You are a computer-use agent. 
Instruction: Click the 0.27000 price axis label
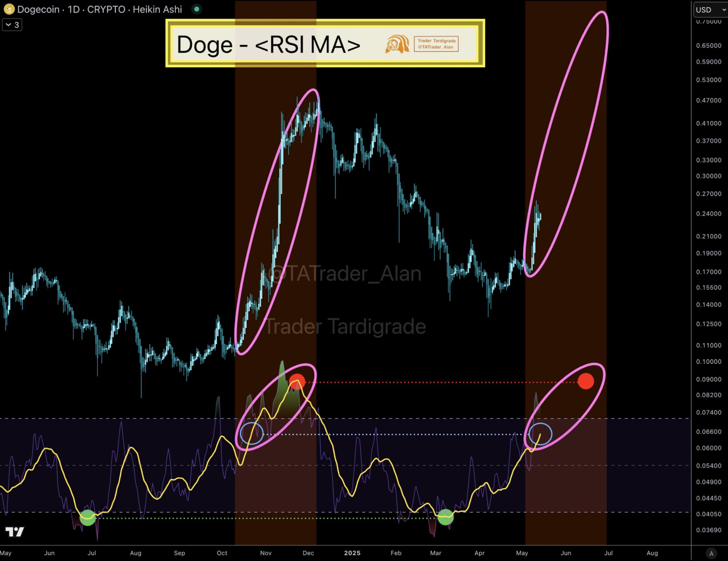click(x=709, y=194)
